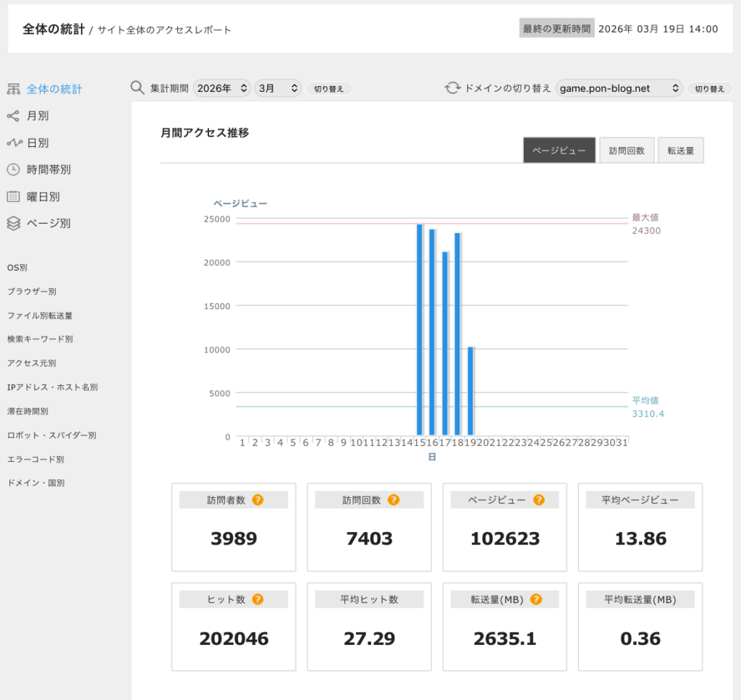The height and width of the screenshot is (700, 741).
Task: Click the 訪問者数 help question icon
Action: point(258,499)
